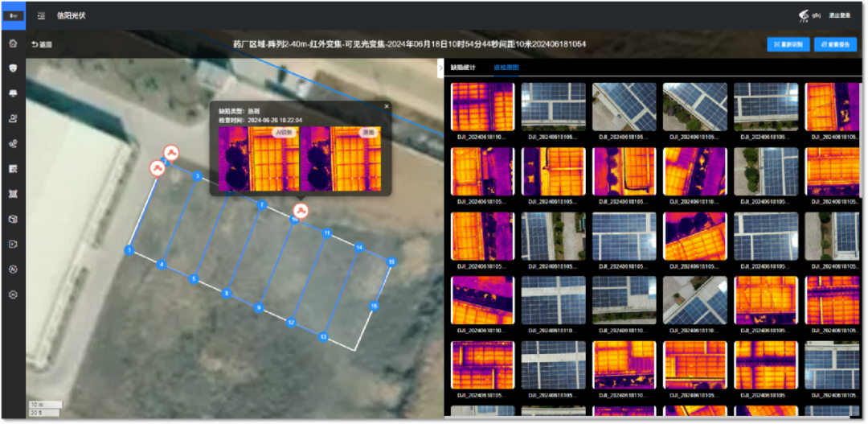This screenshot has width=868, height=424.
Task: Select waypoint 13 on the flight route
Action: click(323, 336)
